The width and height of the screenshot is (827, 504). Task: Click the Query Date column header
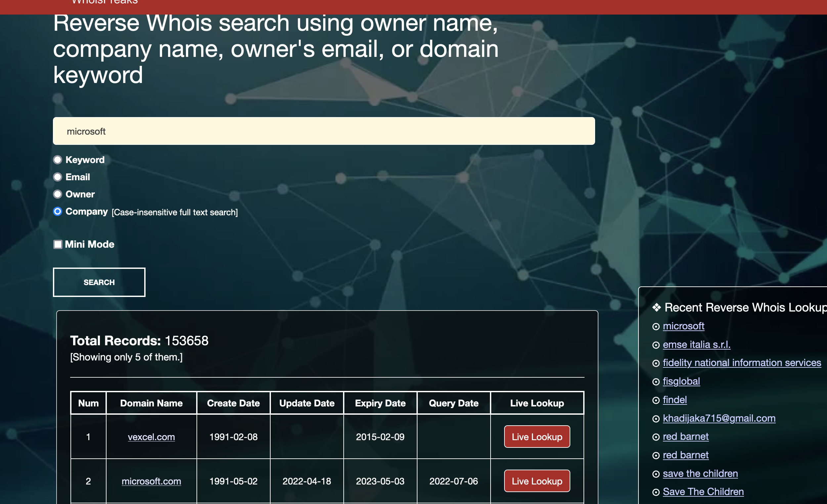[454, 403]
